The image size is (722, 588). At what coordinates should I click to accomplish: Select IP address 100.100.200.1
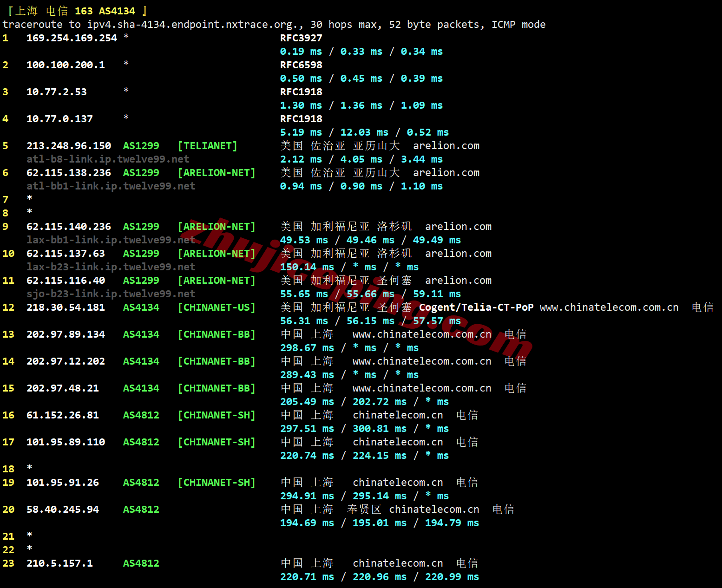pos(66,65)
